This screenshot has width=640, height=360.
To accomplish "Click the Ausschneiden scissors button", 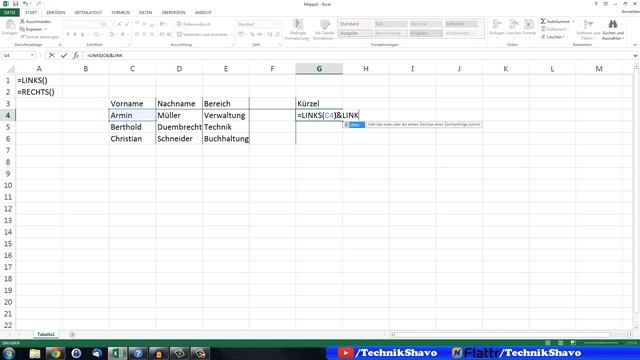I will (36, 21).
